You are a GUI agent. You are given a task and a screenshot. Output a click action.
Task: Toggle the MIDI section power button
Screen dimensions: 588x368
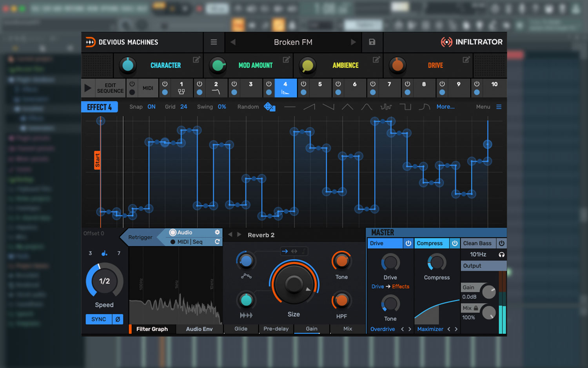click(132, 84)
